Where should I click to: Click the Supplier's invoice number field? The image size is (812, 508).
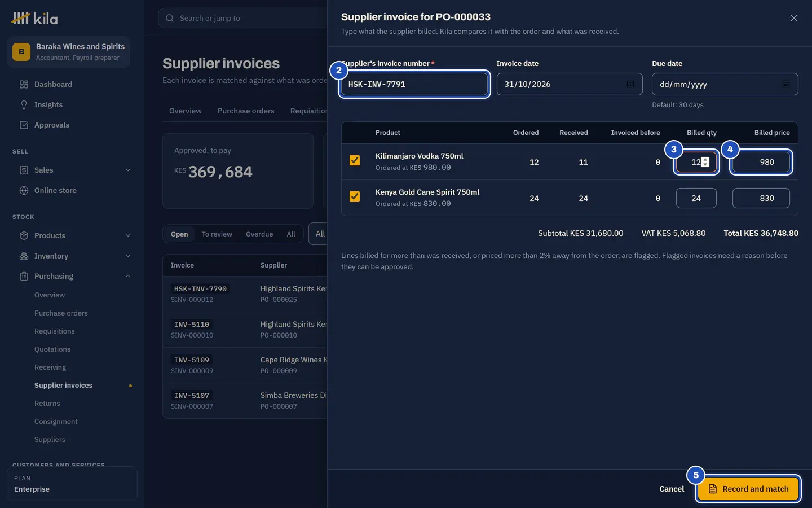(414, 84)
